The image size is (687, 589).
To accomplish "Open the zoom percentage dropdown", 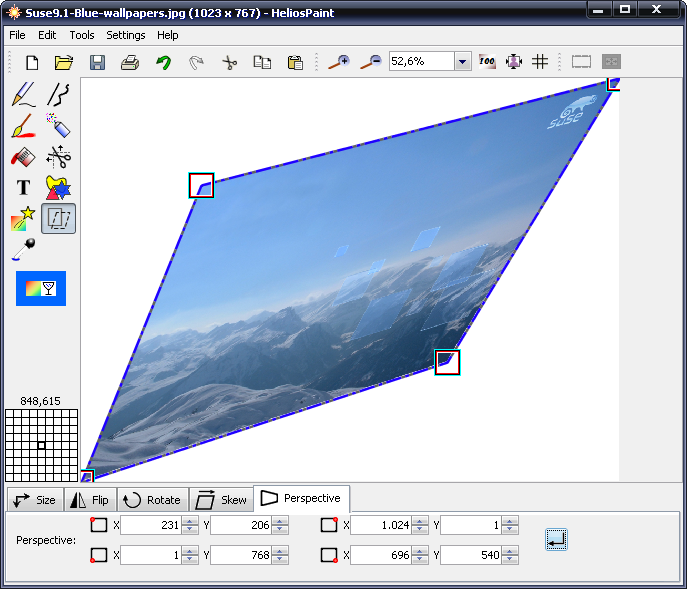I will (x=462, y=61).
